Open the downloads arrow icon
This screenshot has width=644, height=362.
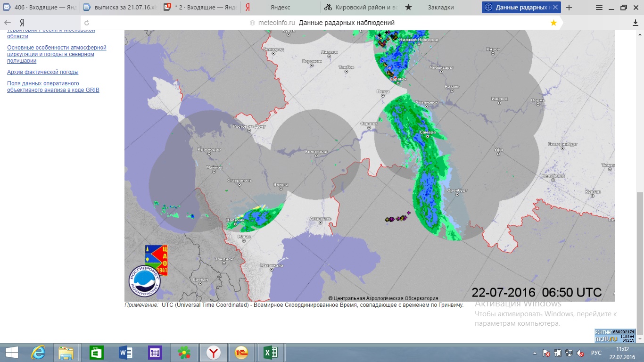(x=635, y=23)
